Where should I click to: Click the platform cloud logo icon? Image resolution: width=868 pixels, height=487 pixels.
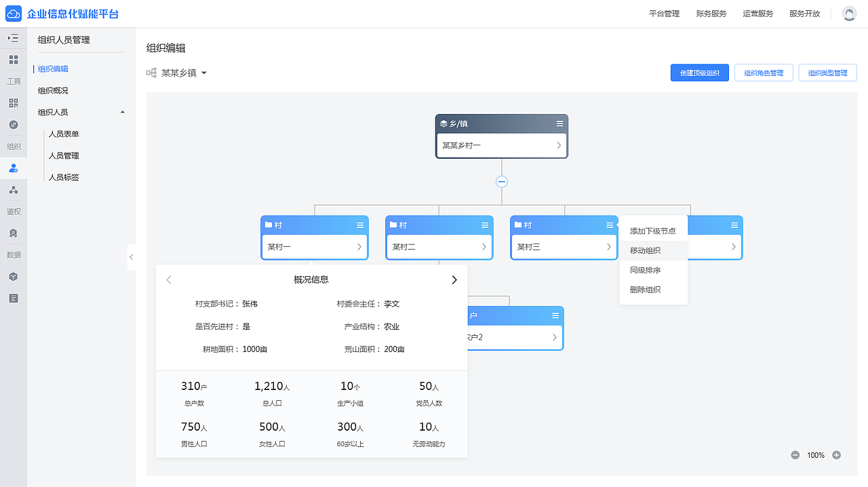(14, 14)
